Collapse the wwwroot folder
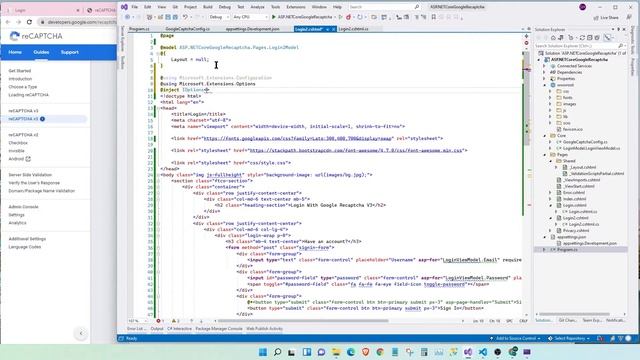The image size is (640, 360). point(544,85)
